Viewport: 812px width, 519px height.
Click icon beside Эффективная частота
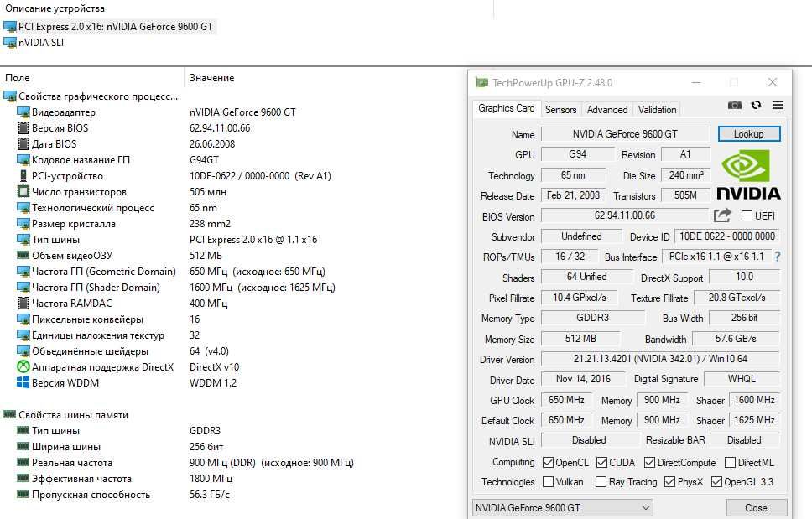(23, 478)
